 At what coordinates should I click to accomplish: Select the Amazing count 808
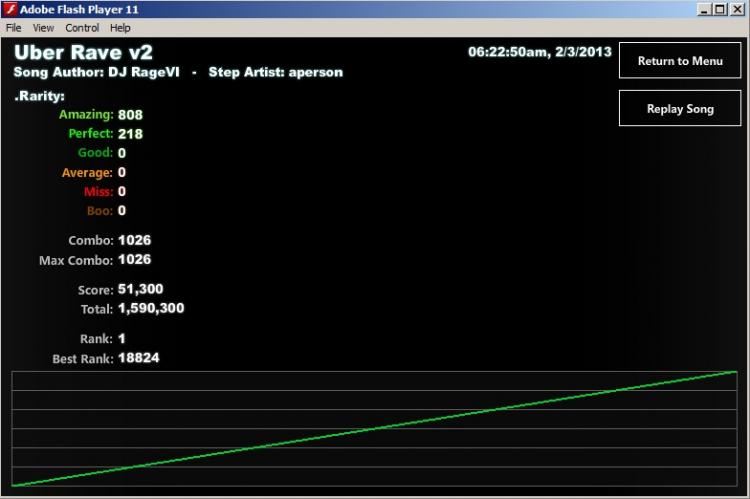(130, 115)
